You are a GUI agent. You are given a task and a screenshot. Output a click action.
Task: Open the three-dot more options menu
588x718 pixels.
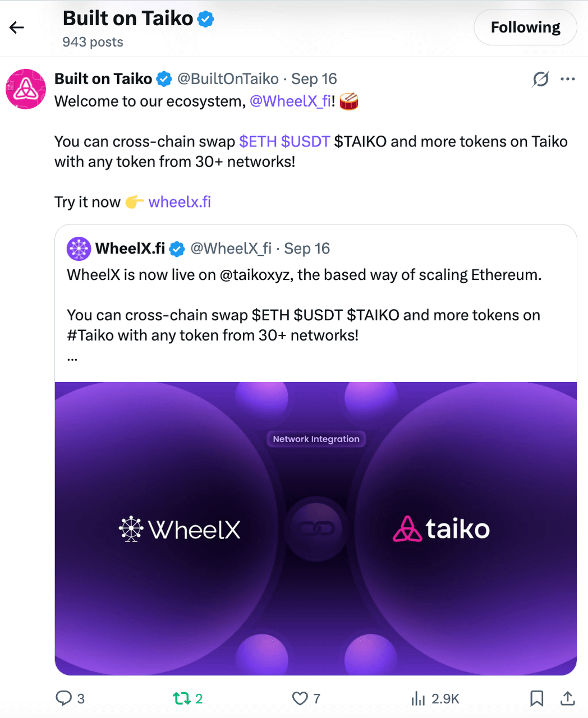(x=568, y=79)
